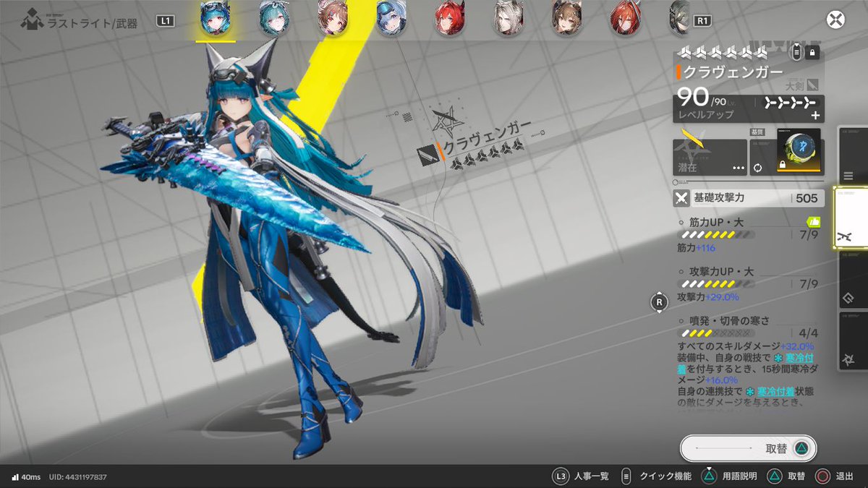868x488 pixels.
Task: Click the L1 previous-character indicator
Action: click(166, 22)
